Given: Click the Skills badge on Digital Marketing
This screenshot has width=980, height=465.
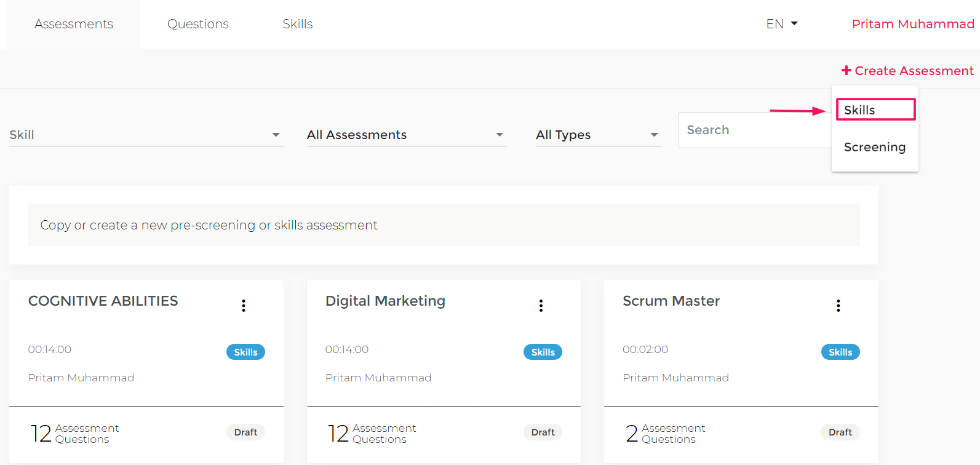Looking at the screenshot, I should pos(543,352).
